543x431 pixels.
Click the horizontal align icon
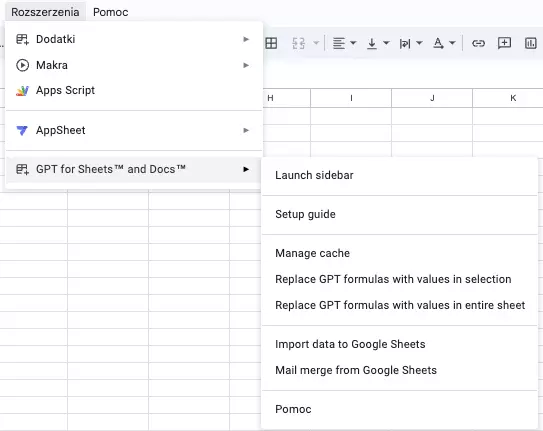tap(339, 43)
